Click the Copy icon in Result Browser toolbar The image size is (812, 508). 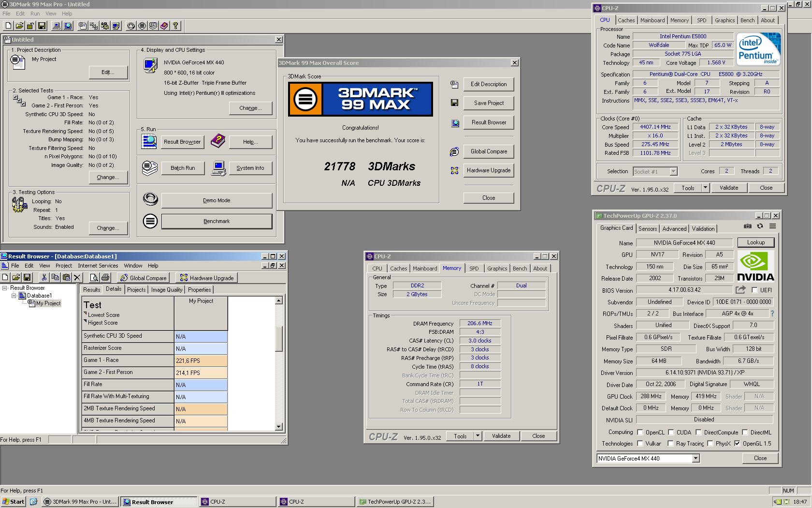click(55, 277)
